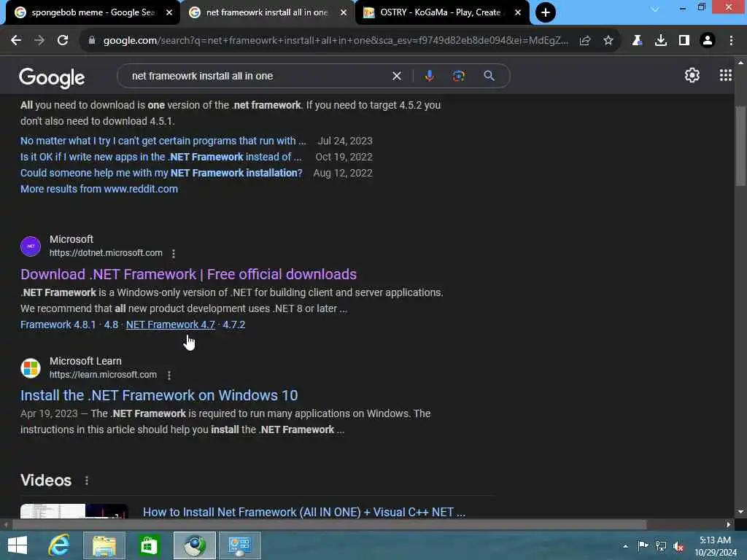Image resolution: width=747 pixels, height=560 pixels.
Task: Close the OSTRY - KoGaMa tab
Action: pos(518,13)
